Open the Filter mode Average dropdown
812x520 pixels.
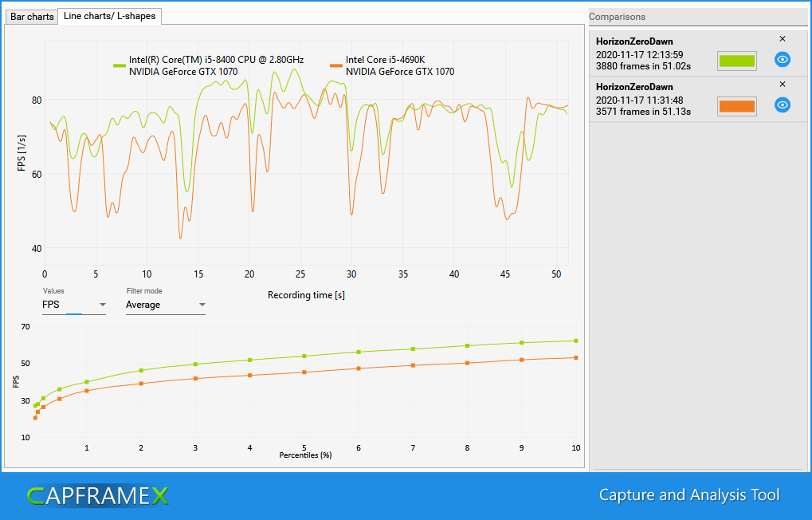point(166,305)
